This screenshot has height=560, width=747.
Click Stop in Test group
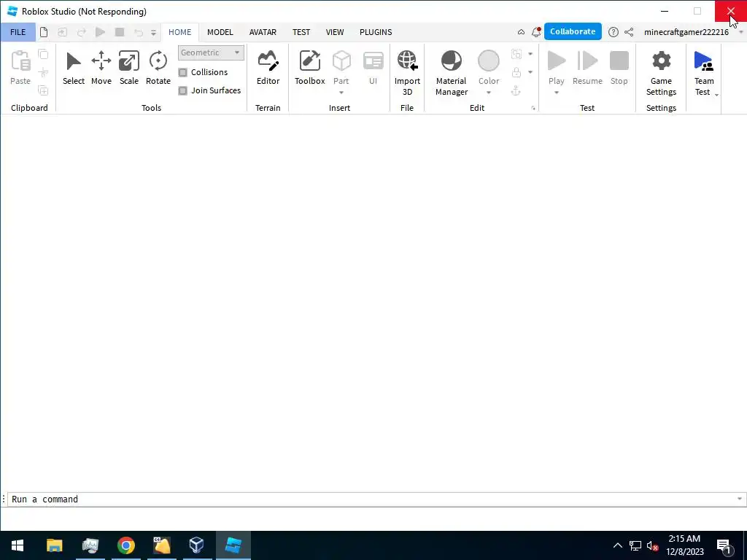point(619,68)
